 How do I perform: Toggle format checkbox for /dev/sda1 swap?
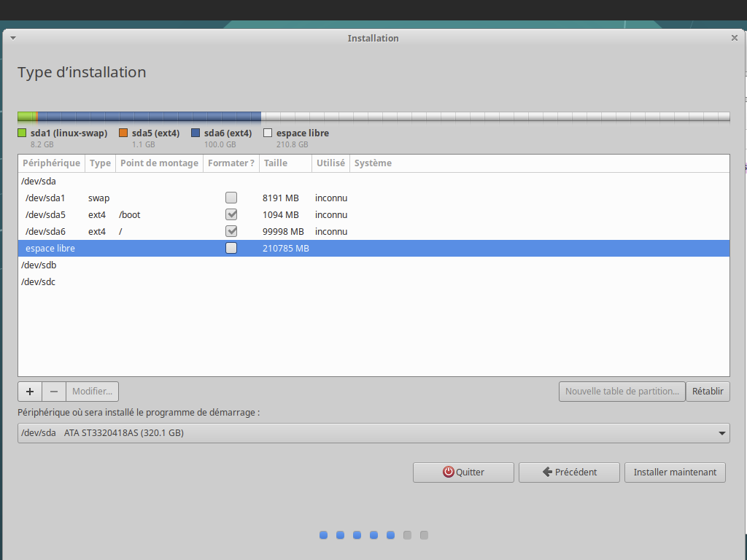(x=231, y=198)
